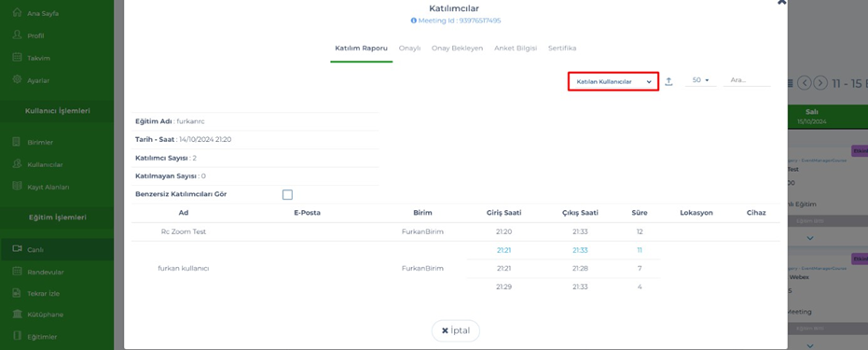This screenshot has width=868, height=350.
Task: Click the 21:20 entry time cell
Action: coord(503,231)
